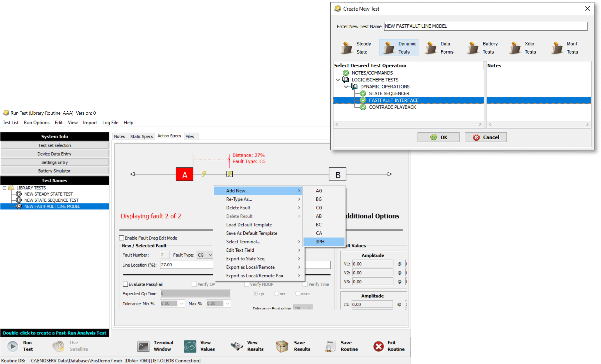This screenshot has height=364, width=601.
Task: Switch to Static Specs tab
Action: (x=141, y=136)
